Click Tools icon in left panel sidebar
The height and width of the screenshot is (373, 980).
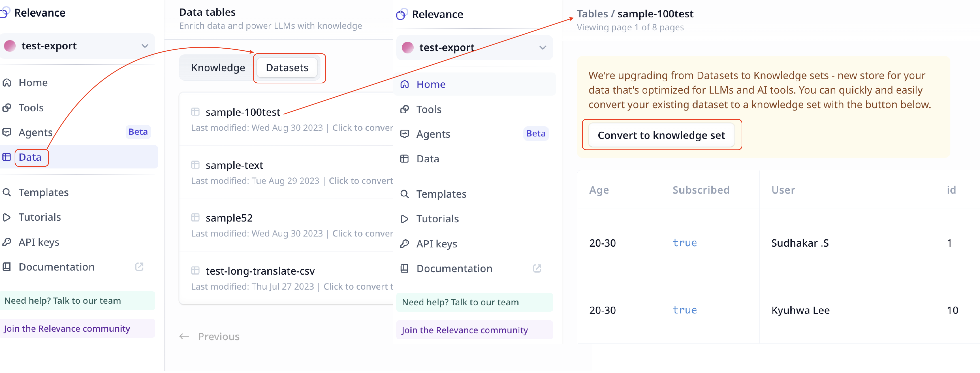pos(7,108)
